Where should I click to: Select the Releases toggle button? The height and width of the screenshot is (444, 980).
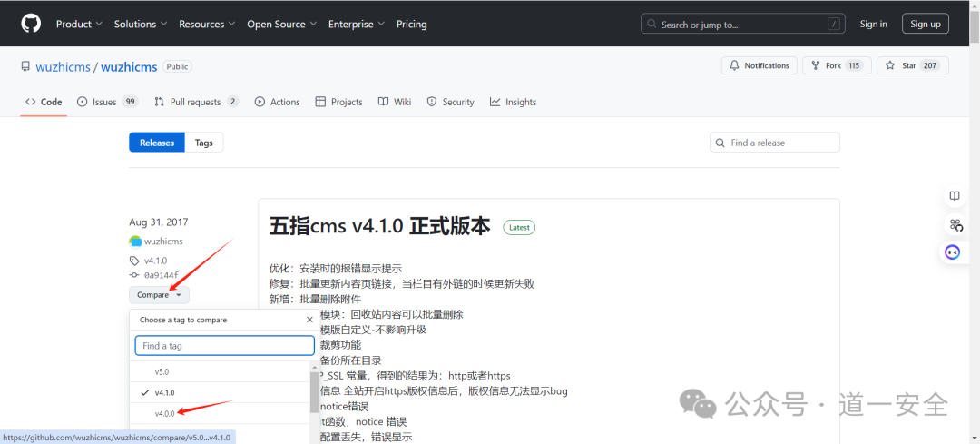pos(157,143)
